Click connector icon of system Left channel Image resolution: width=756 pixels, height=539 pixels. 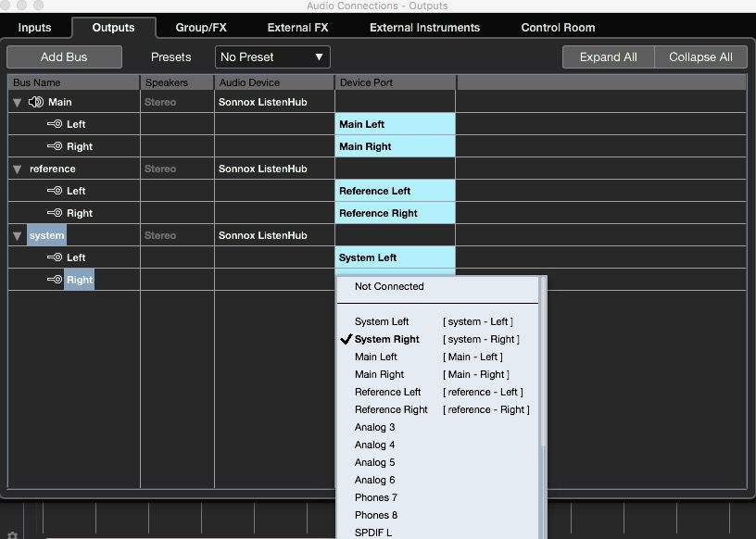(55, 257)
